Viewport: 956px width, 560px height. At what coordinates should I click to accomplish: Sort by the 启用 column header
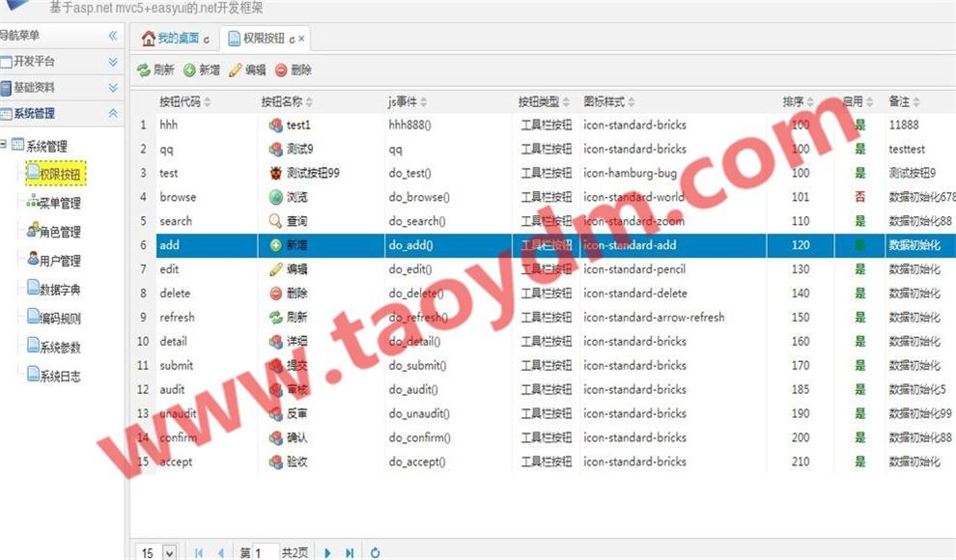(x=858, y=101)
